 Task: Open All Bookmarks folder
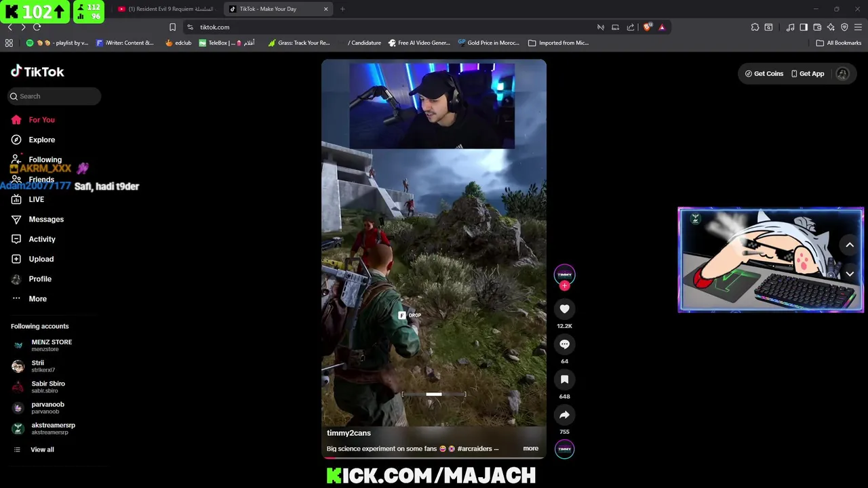839,43
